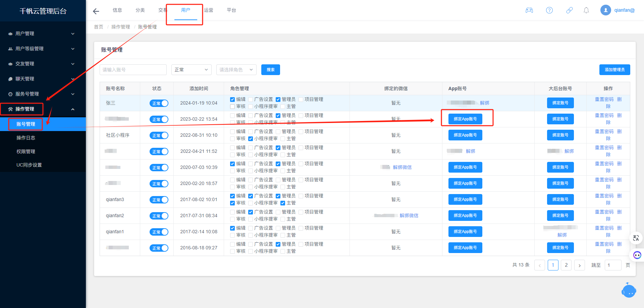Click the 用户等级管理 sidebar icon
The width and height of the screenshot is (644, 308).
(10, 49)
